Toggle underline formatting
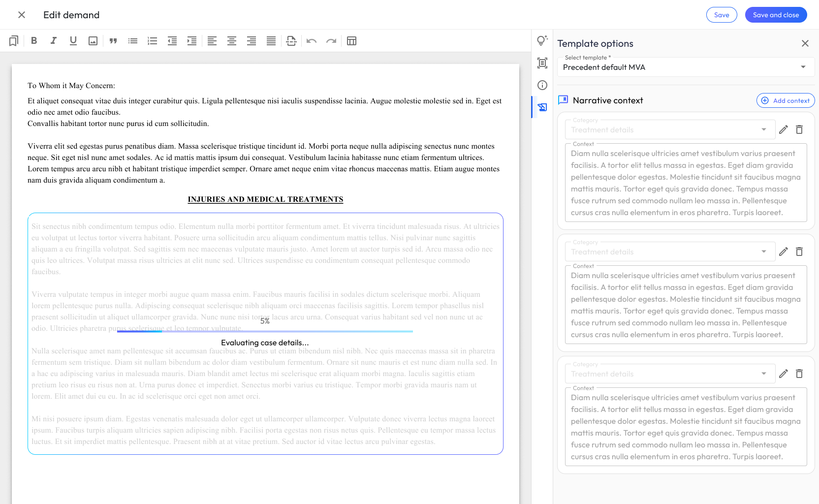This screenshot has height=504, width=819. (x=73, y=41)
